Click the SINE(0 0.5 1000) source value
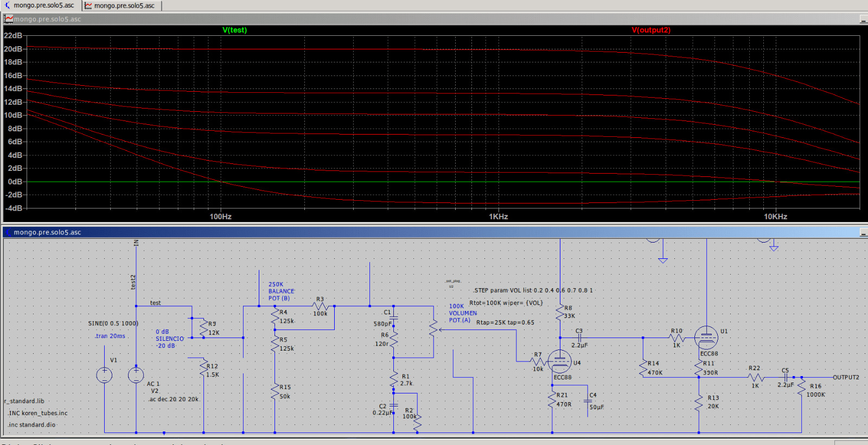868x445 pixels. pos(113,323)
